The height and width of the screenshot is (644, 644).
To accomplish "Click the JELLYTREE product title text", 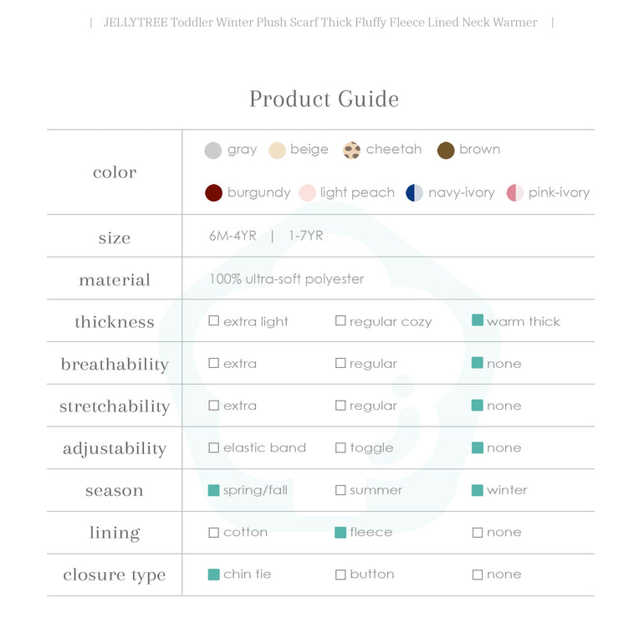I will [320, 23].
